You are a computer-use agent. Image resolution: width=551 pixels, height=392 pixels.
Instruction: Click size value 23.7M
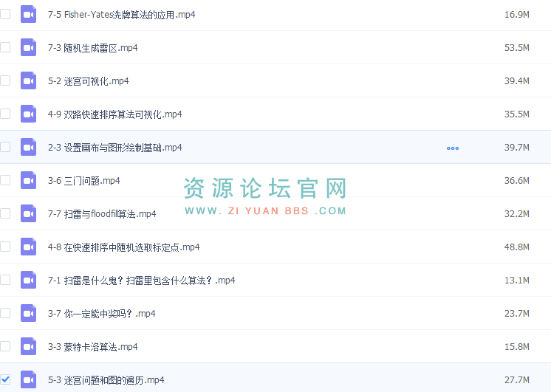517,314
